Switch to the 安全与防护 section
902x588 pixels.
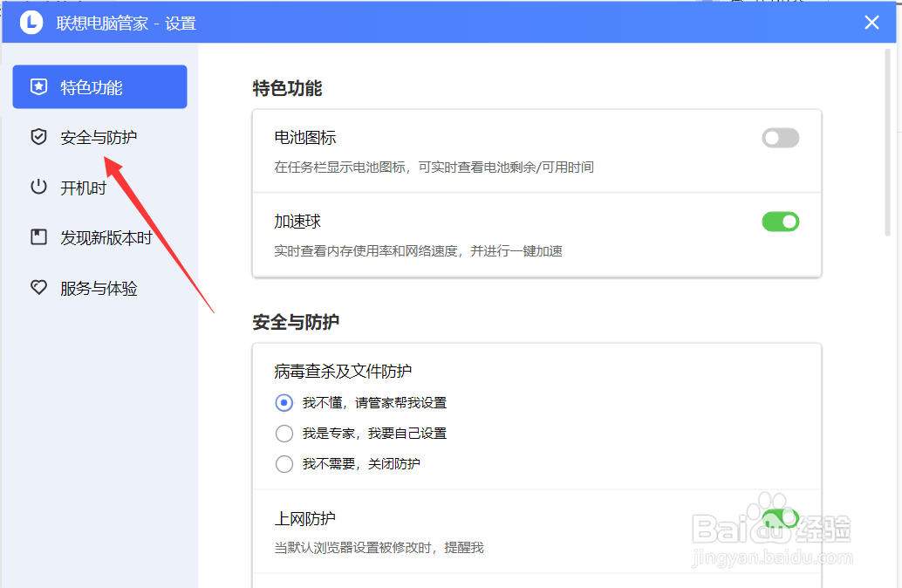click(x=99, y=137)
